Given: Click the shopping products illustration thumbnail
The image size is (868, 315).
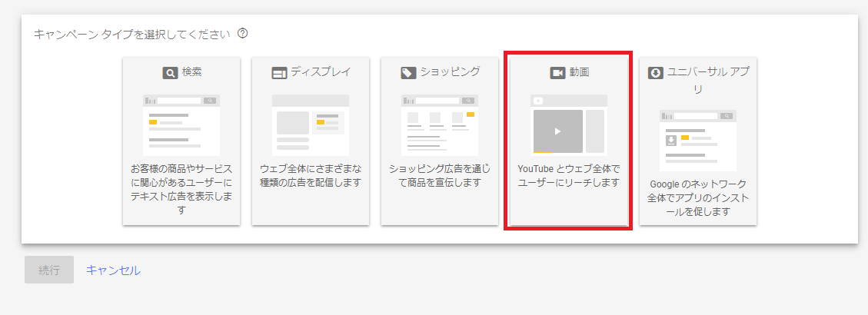Looking at the screenshot, I should point(440,125).
